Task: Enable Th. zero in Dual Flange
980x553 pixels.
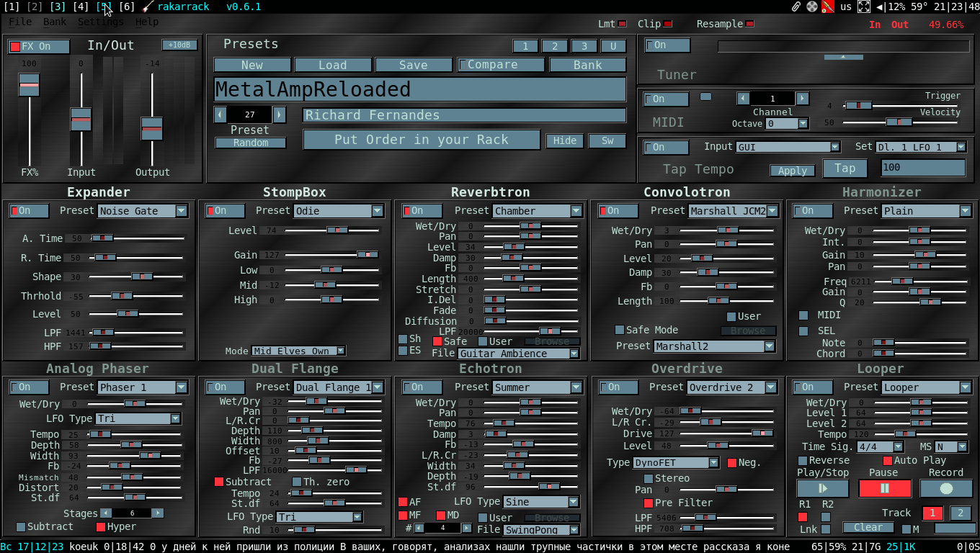Action: pos(297,482)
